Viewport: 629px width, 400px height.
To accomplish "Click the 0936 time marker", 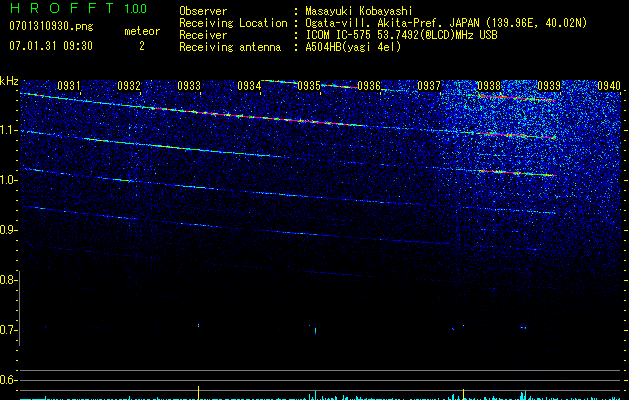I will pyautogui.click(x=369, y=85).
